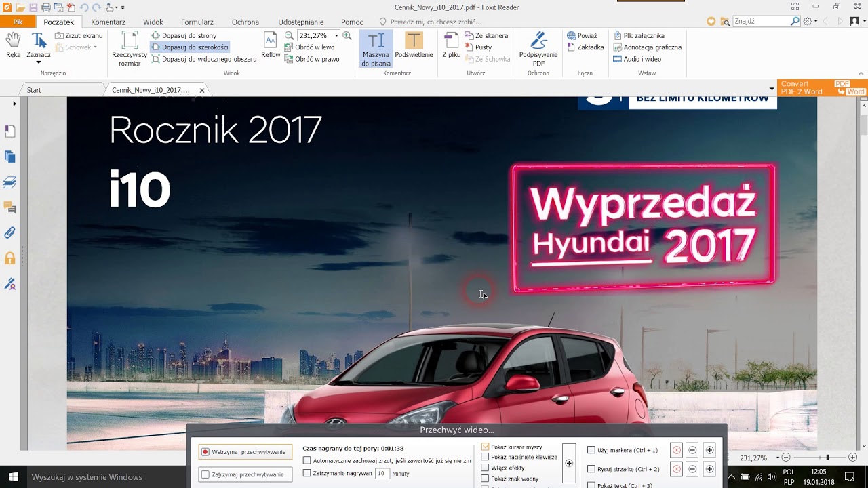Attach a Plik załącznika
The width and height of the screenshot is (868, 488).
point(639,35)
